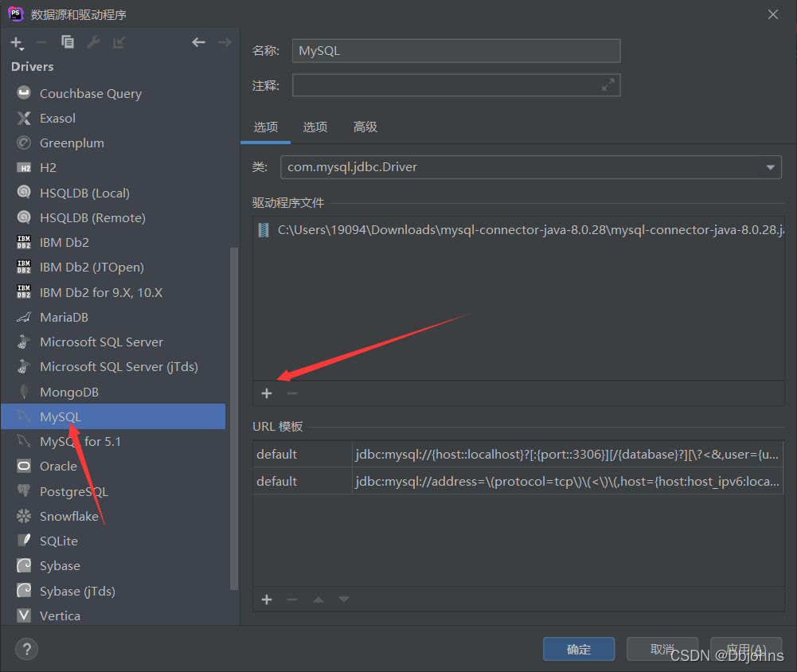This screenshot has width=797, height=672.
Task: Add a driver file with plus icon
Action: 267,393
